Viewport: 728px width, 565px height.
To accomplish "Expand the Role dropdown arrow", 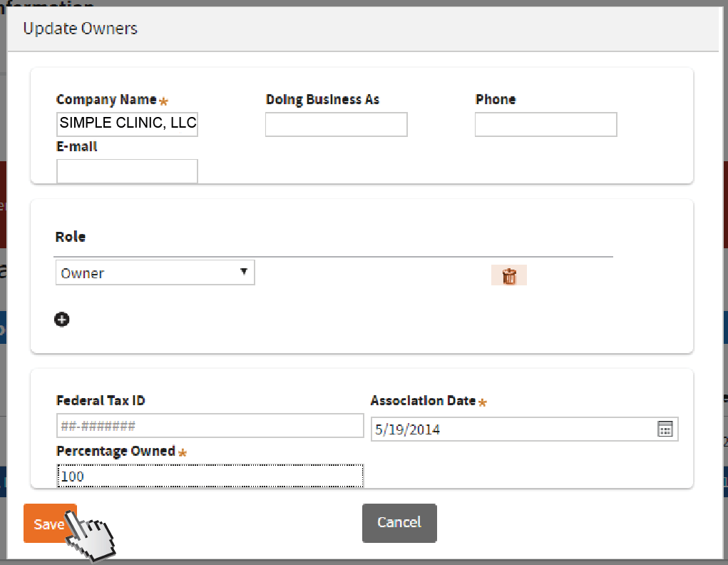I will pos(244,272).
